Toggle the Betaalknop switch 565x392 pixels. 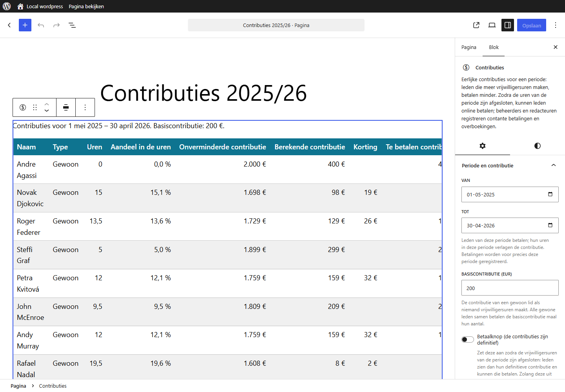[468, 339]
